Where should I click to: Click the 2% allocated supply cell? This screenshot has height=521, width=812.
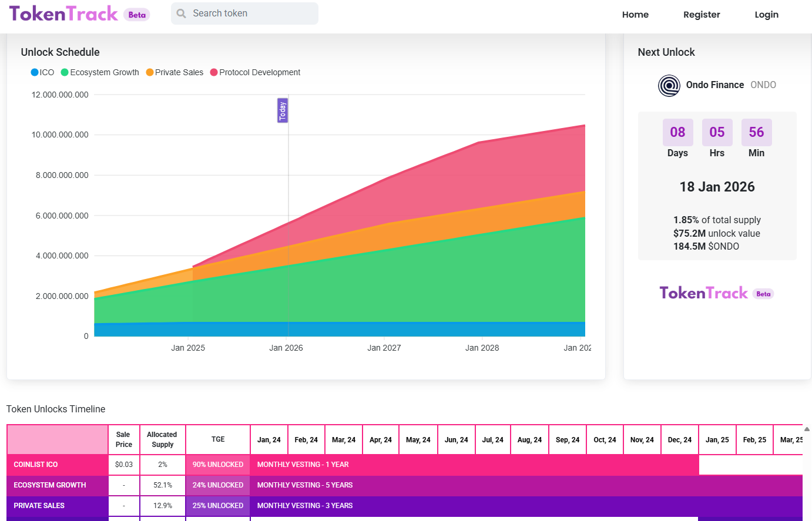pyautogui.click(x=162, y=465)
